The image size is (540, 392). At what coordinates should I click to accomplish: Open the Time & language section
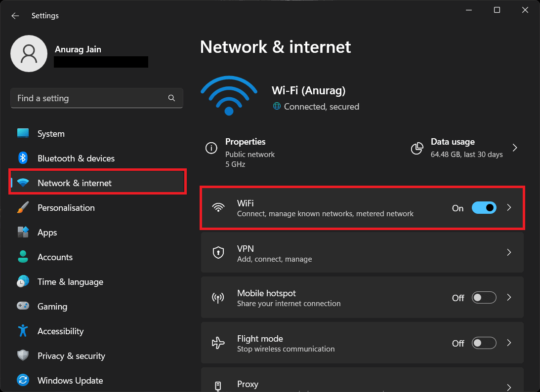70,282
